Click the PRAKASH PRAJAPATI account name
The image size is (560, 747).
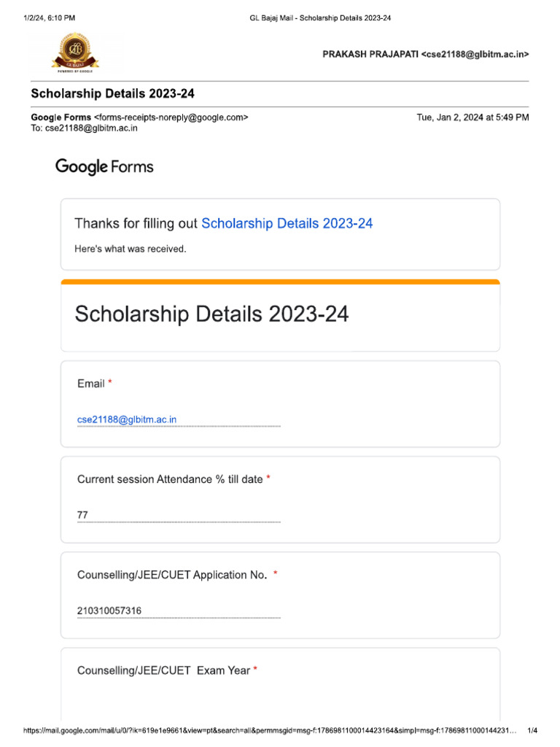pos(370,54)
